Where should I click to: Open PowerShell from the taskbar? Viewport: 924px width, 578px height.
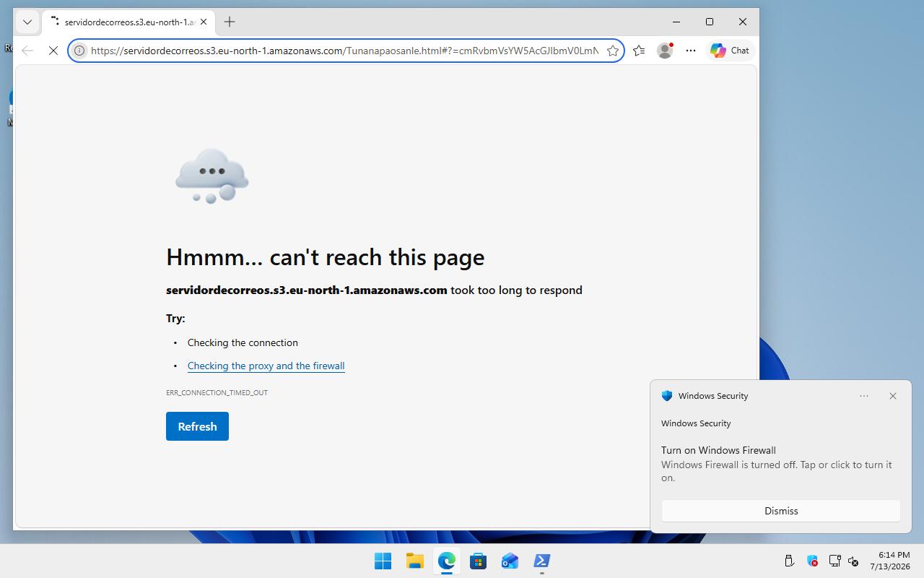point(541,561)
